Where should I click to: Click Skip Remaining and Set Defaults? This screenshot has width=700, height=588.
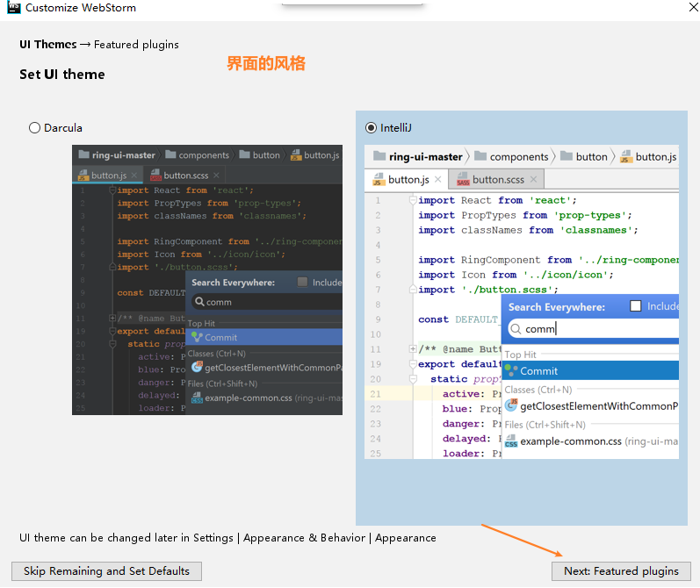106,571
